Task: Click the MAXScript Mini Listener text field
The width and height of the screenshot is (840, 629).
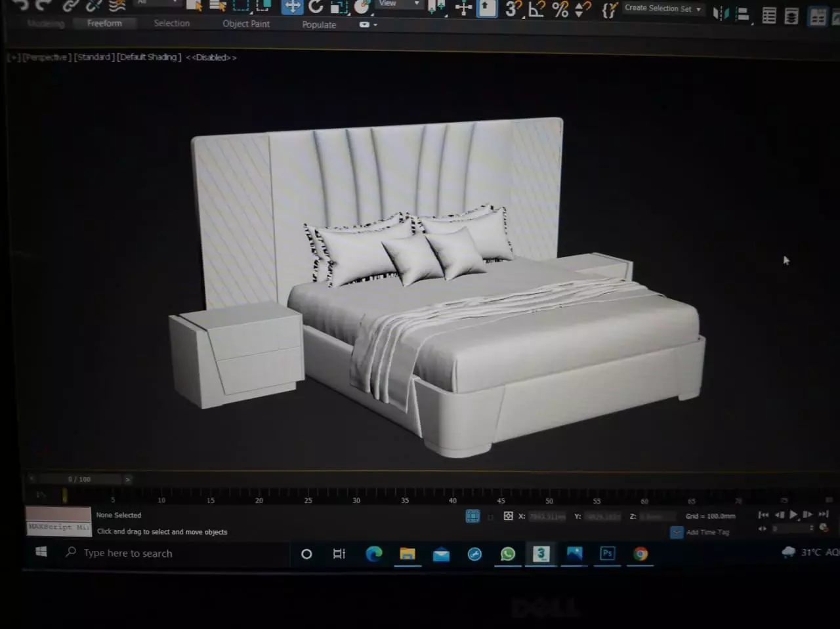Action: tap(58, 528)
